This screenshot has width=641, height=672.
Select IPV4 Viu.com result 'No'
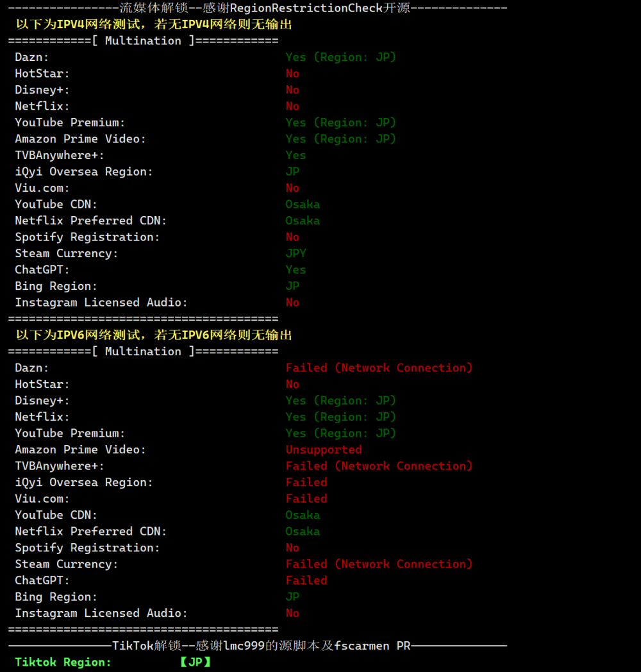pyautogui.click(x=293, y=188)
